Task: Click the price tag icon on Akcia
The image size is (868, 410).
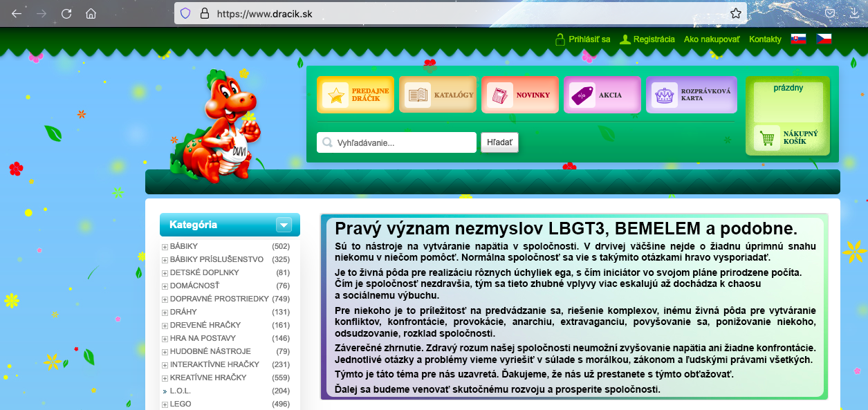Action: pos(582,95)
